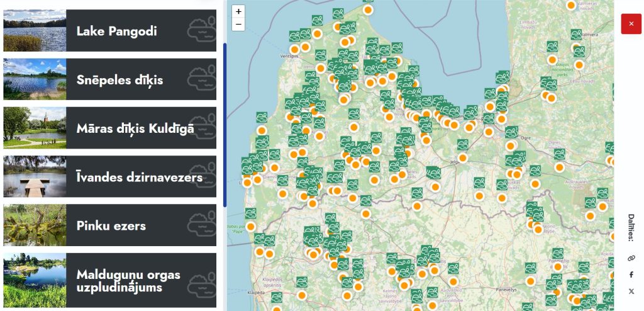Select the Snēpeles dīķis title
The image size is (644, 311).
point(119,80)
